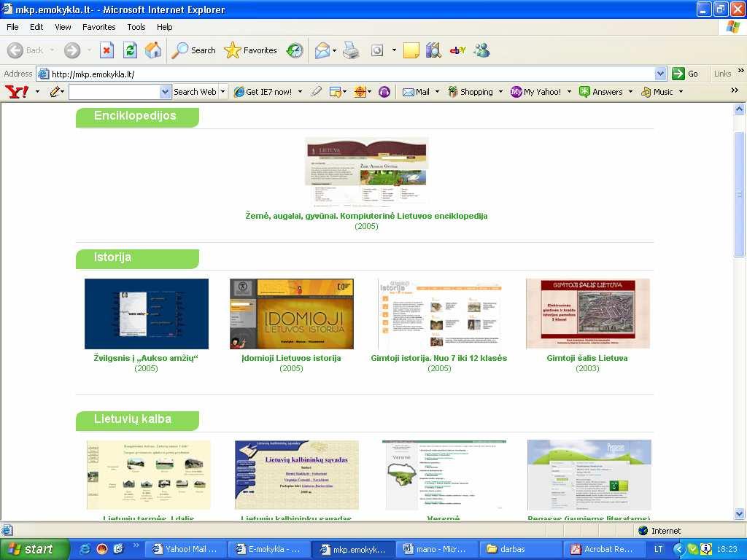747x560 pixels.
Task: Click the Back navigation button
Action: point(26,50)
